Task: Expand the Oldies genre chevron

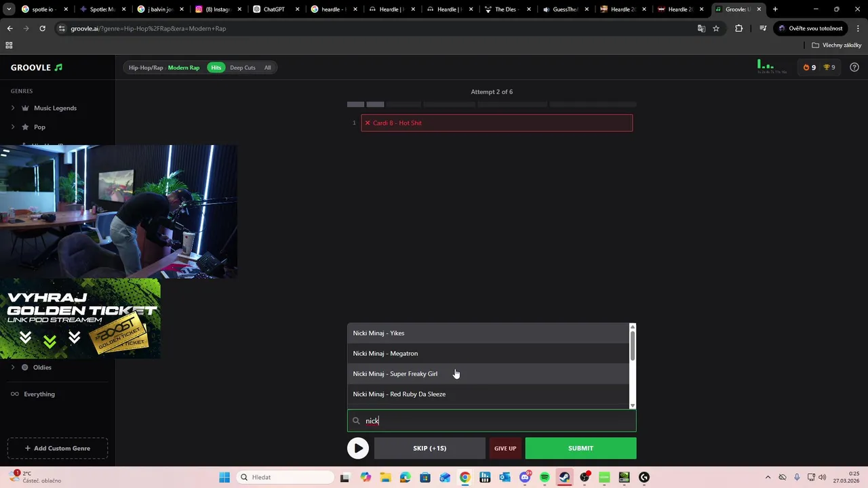Action: pyautogui.click(x=12, y=367)
